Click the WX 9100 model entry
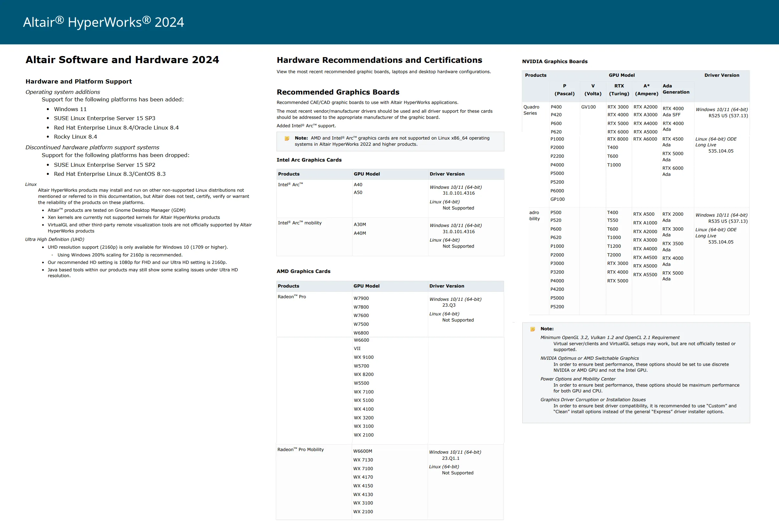The width and height of the screenshot is (779, 532). click(364, 357)
